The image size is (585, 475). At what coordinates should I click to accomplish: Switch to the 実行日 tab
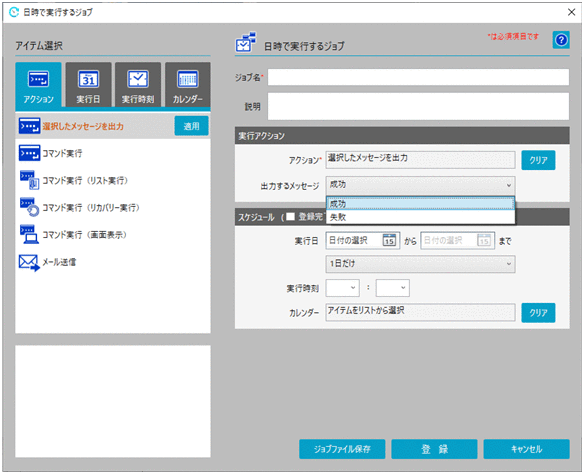click(88, 85)
